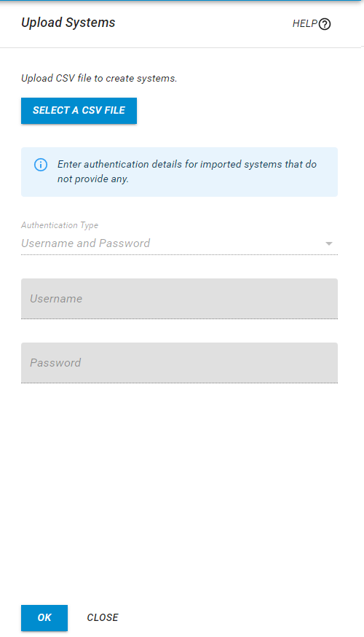The image size is (364, 637).
Task: Focus the Username input field
Action: tap(179, 299)
